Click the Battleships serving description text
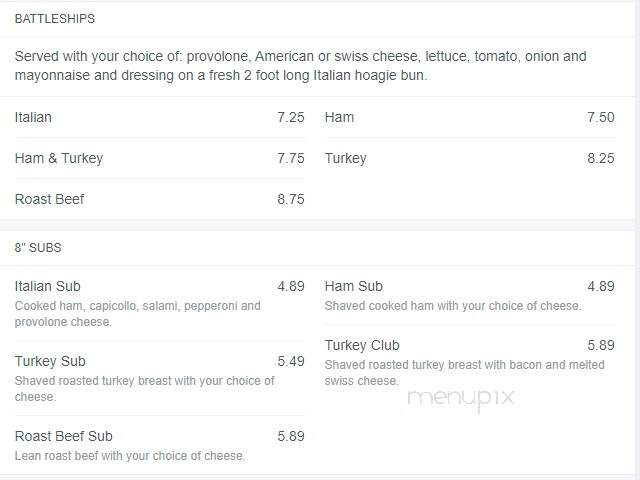The image size is (640, 480). click(300, 66)
